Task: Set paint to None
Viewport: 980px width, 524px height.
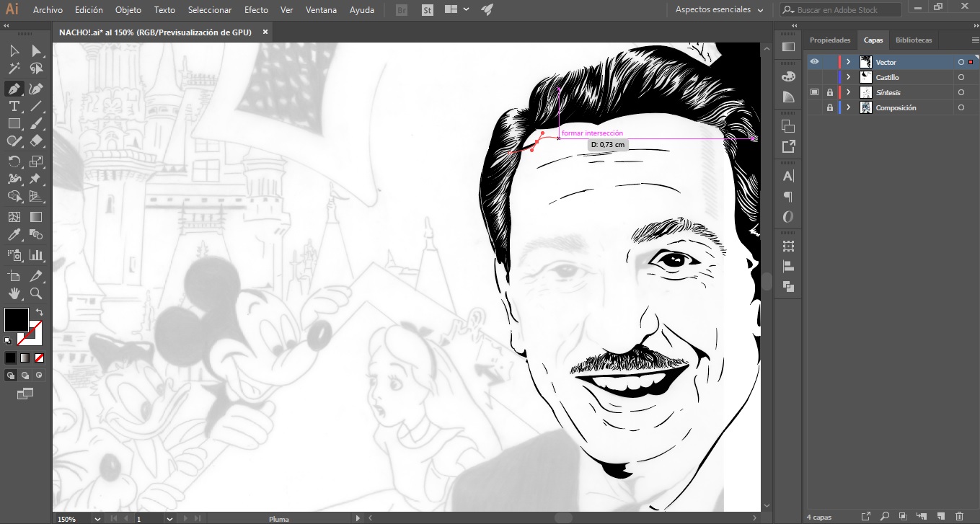Action: (39, 358)
